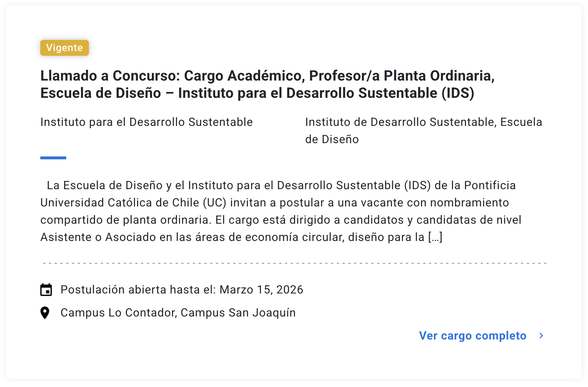Click the (UC) abbreviation in the description

click(214, 202)
